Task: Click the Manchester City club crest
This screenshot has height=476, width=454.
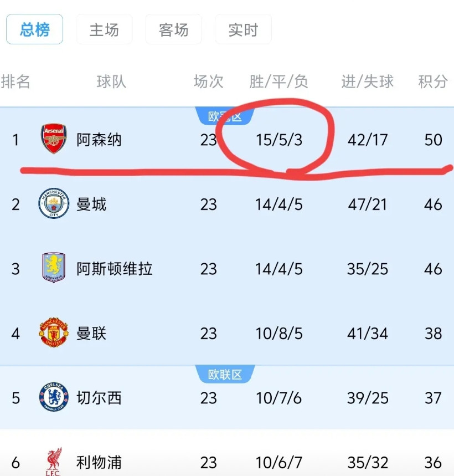Action: point(53,204)
